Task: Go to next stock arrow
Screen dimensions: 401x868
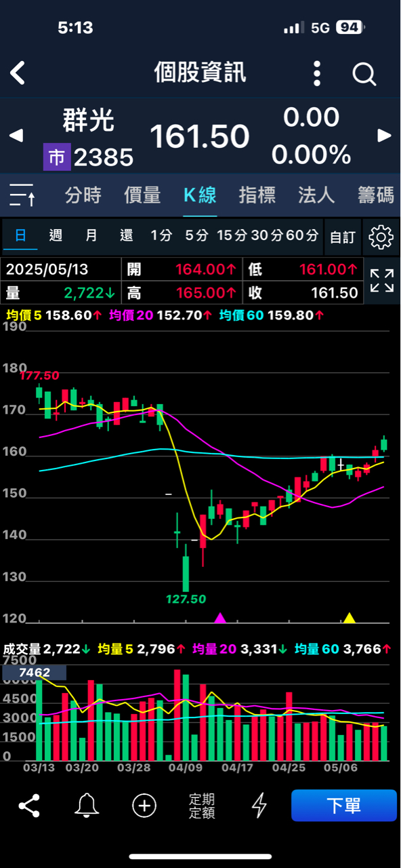Action: pos(385,136)
